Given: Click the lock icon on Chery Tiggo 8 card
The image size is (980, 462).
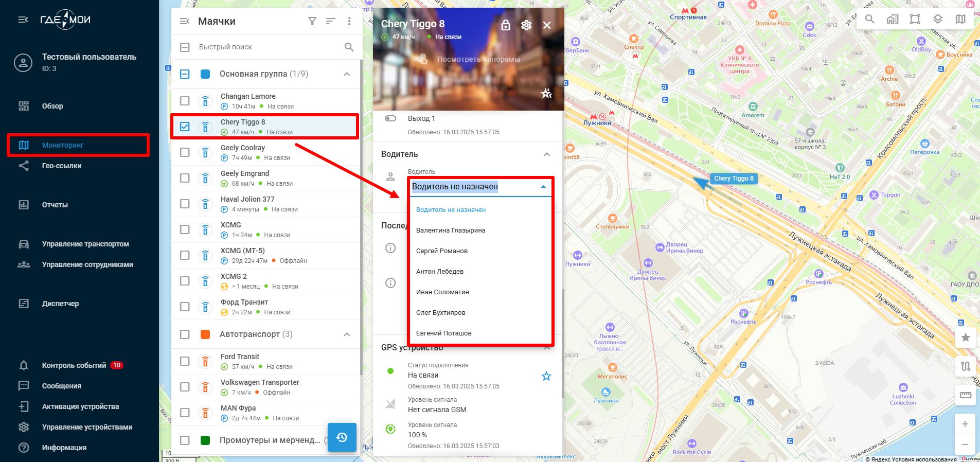Looking at the screenshot, I should 506,25.
